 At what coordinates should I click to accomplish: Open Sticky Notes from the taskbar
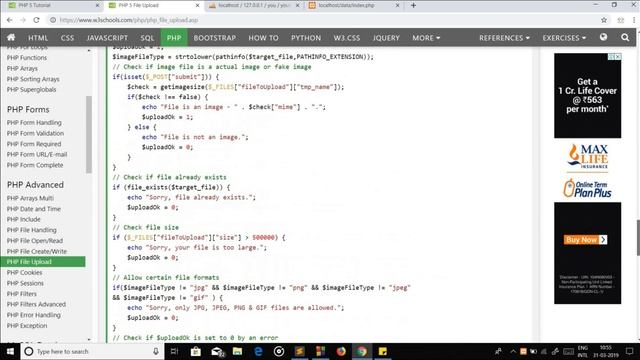click(x=382, y=351)
